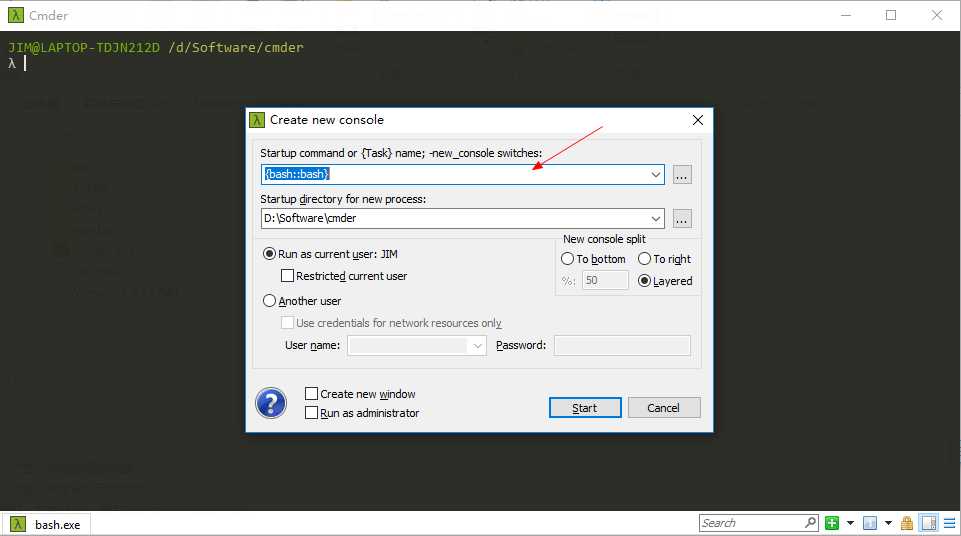Screen dimensions: 961x536
Task: Click the active console list icon
Action: click(870, 523)
